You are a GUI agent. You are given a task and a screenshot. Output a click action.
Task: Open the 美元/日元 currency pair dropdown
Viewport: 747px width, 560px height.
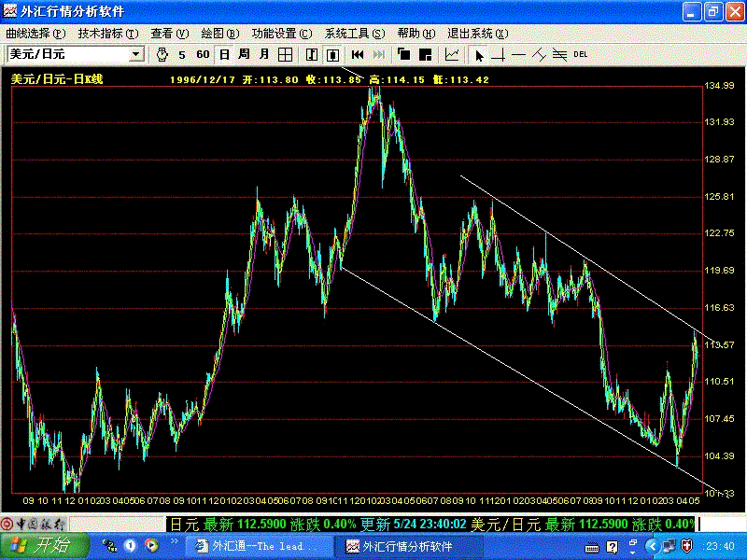click(x=135, y=54)
